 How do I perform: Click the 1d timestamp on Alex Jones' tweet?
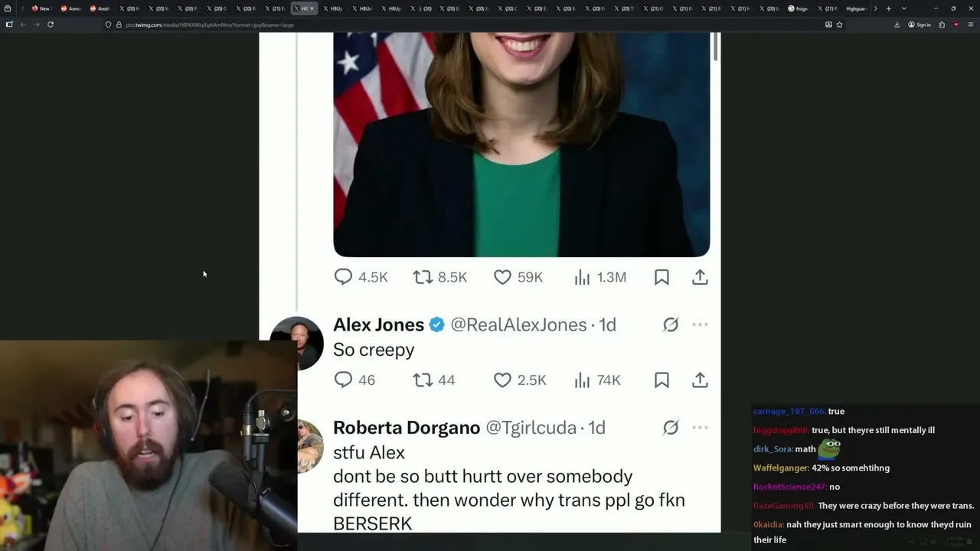[607, 324]
